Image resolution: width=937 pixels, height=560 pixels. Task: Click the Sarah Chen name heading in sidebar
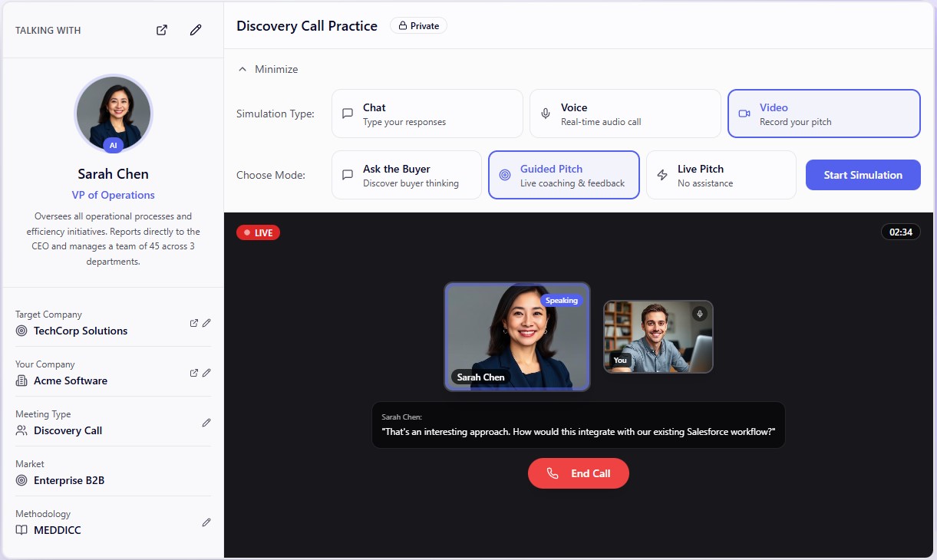click(114, 174)
